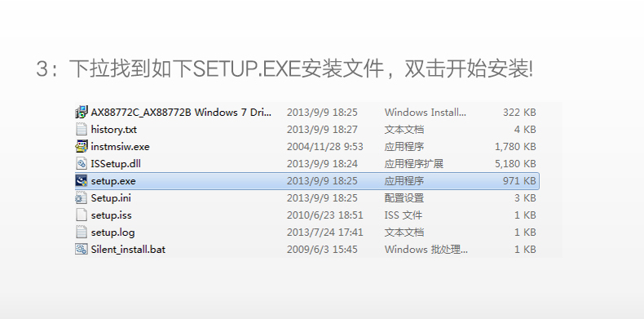This screenshot has width=644, height=319.
Task: Select the instmsiw.exe file name
Action: click(120, 147)
